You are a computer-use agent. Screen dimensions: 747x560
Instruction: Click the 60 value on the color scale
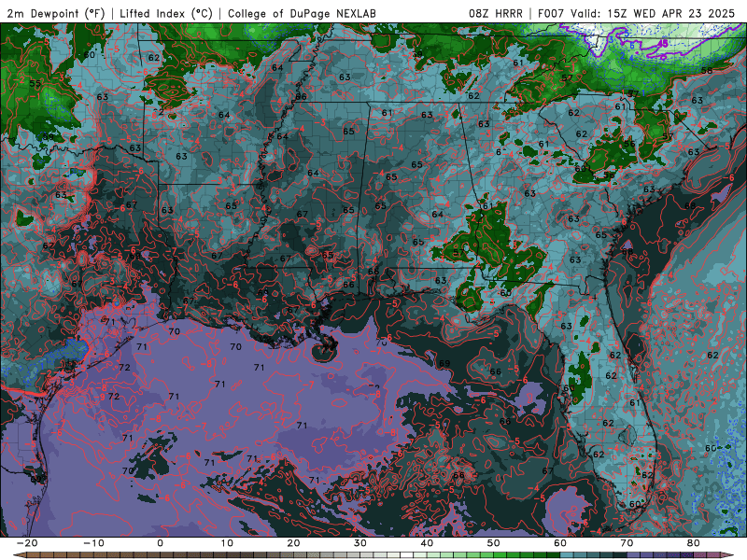[x=560, y=543]
